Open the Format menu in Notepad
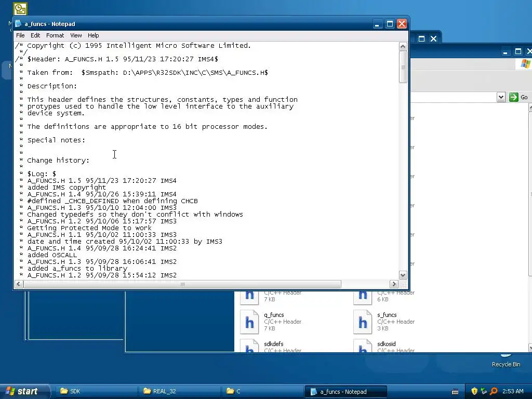This screenshot has height=399, width=532. (x=55, y=35)
